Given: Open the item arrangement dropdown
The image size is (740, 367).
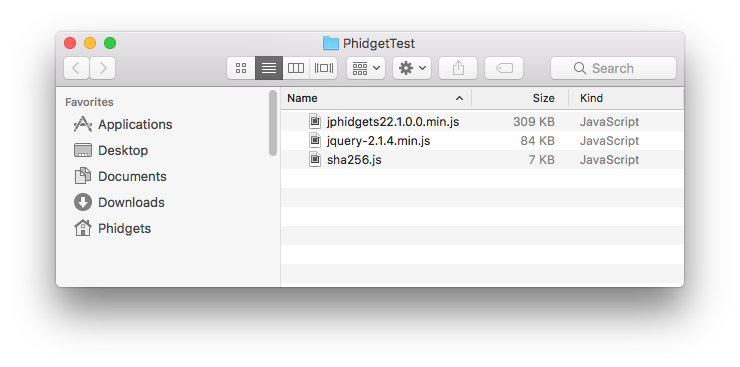Looking at the screenshot, I should 366,68.
